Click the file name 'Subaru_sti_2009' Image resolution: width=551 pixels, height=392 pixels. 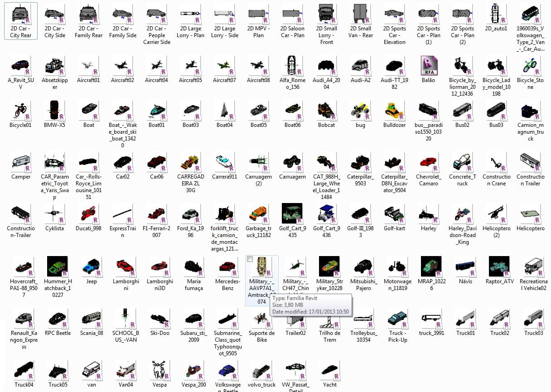(x=193, y=336)
